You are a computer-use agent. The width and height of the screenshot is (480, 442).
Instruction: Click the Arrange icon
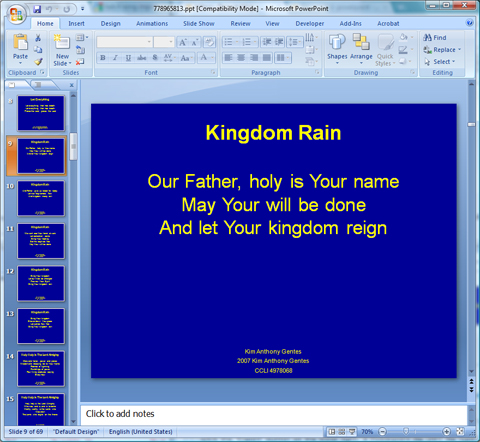pyautogui.click(x=361, y=42)
